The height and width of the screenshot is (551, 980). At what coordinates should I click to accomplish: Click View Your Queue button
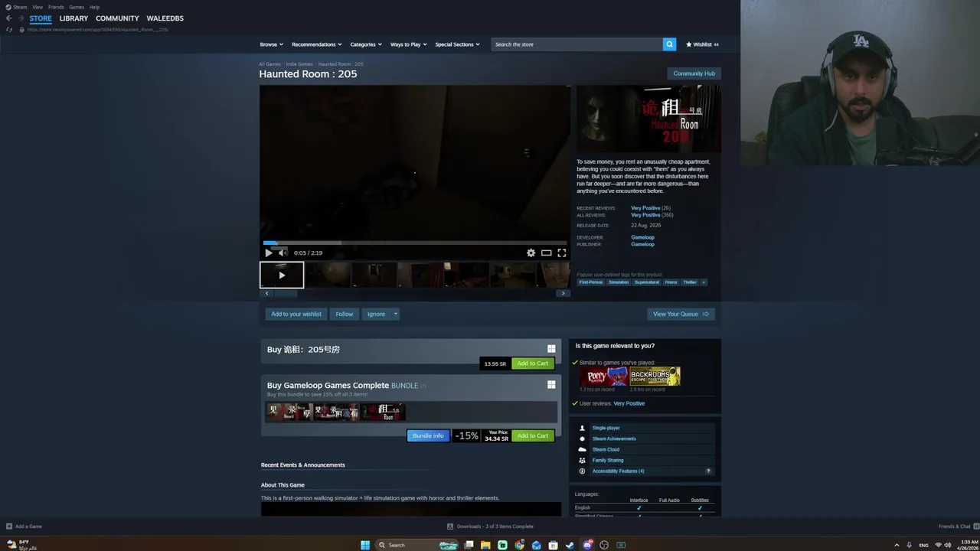(x=681, y=314)
